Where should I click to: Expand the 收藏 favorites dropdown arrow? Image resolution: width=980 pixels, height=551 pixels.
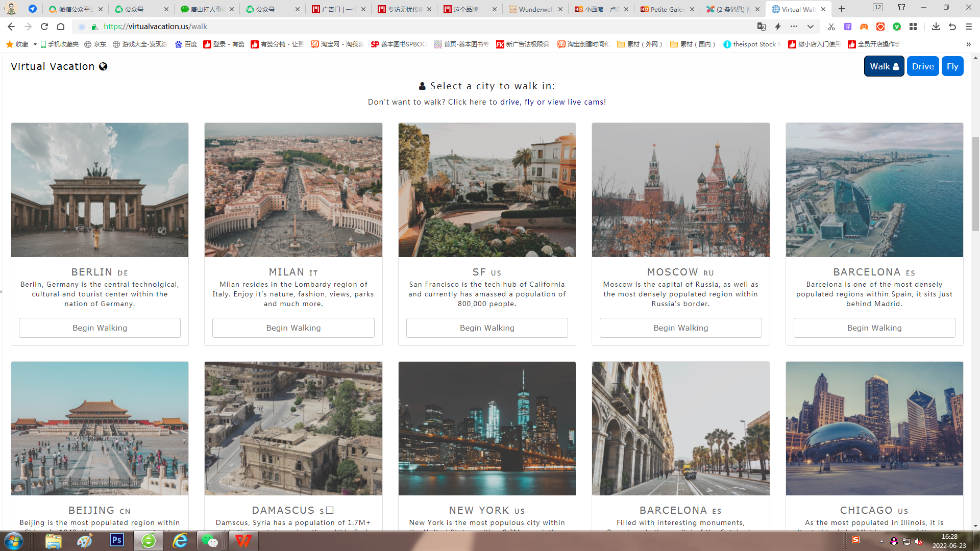pyautogui.click(x=35, y=44)
